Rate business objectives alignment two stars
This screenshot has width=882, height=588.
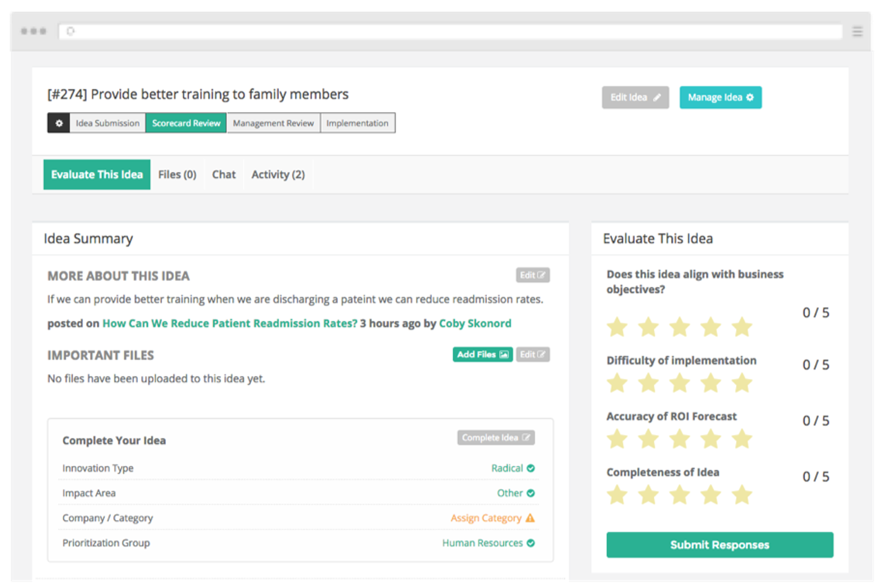(x=648, y=327)
